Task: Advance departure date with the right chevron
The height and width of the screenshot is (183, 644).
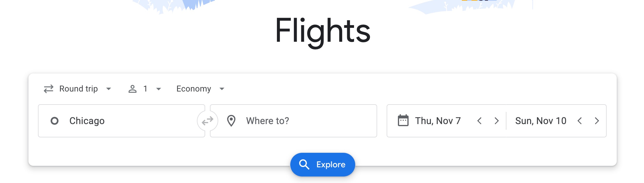Action: click(497, 121)
